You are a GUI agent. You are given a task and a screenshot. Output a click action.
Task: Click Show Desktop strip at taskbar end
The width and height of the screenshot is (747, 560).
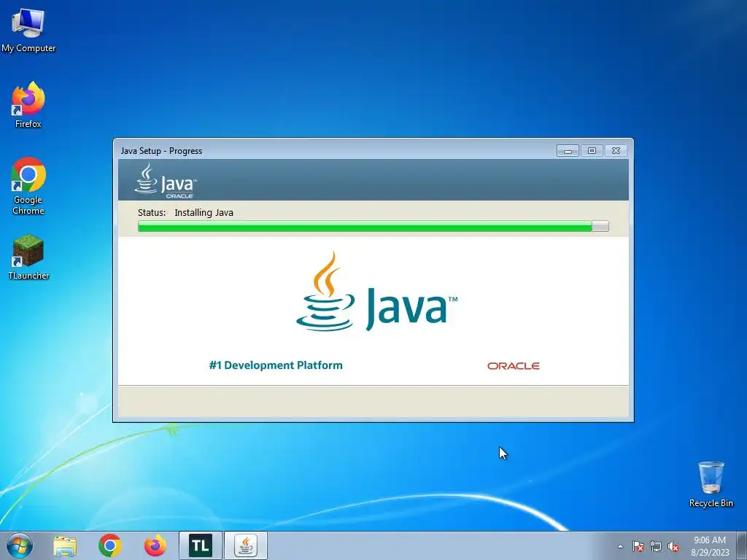(x=743, y=545)
